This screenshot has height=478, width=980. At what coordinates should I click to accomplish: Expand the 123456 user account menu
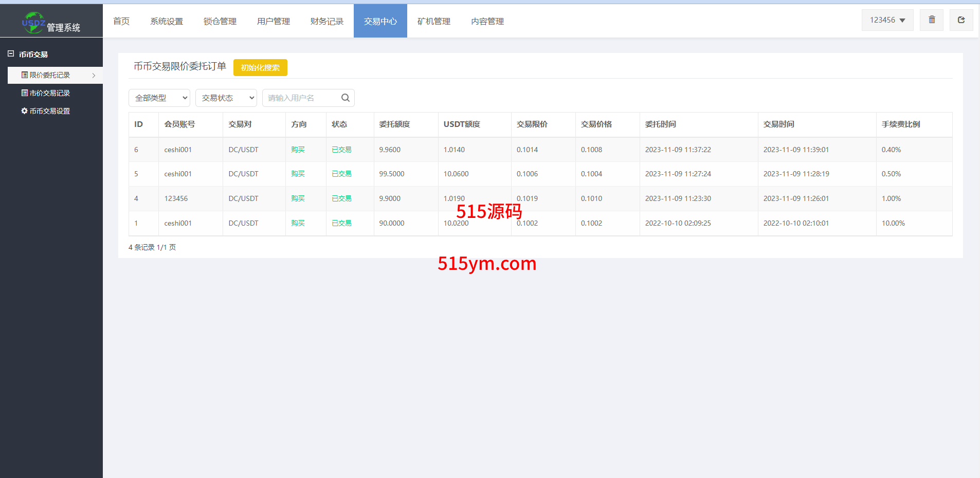click(887, 20)
